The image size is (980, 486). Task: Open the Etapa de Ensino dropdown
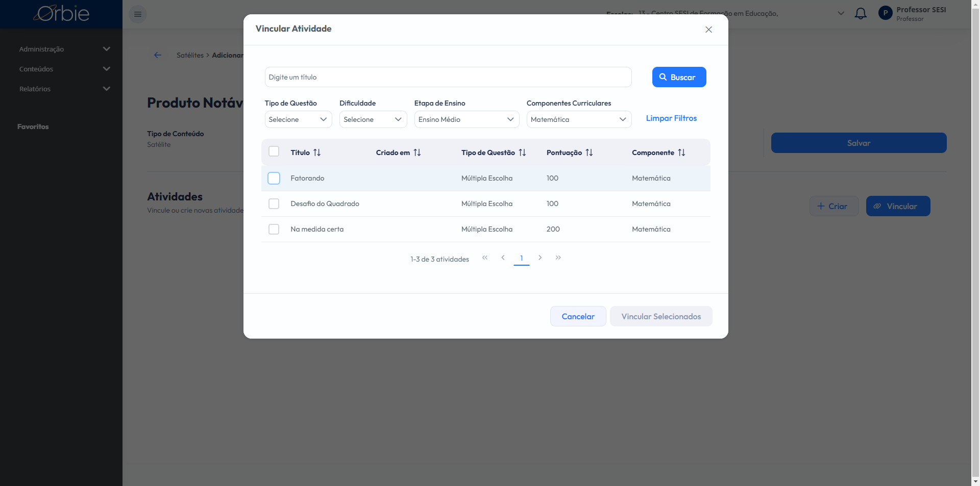point(466,119)
